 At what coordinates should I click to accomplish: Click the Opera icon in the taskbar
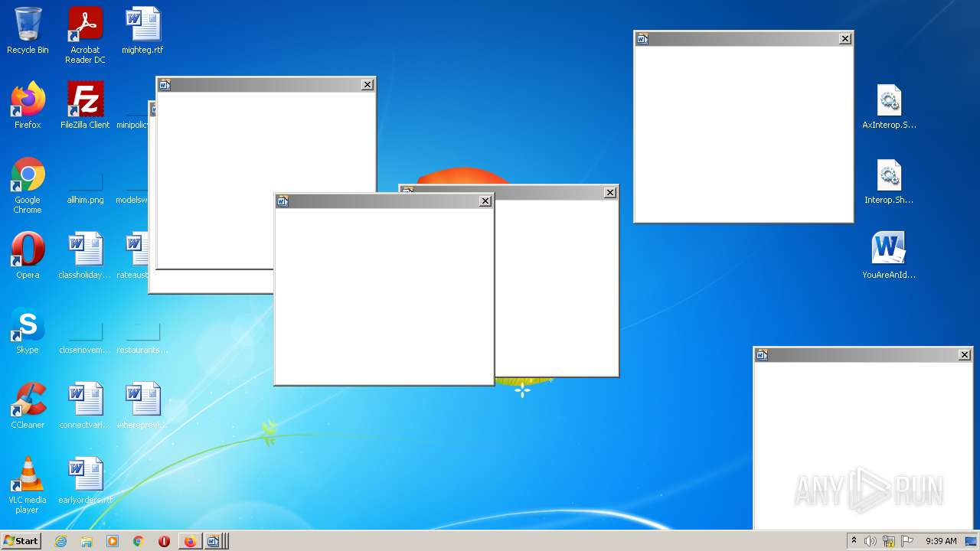pos(164,541)
